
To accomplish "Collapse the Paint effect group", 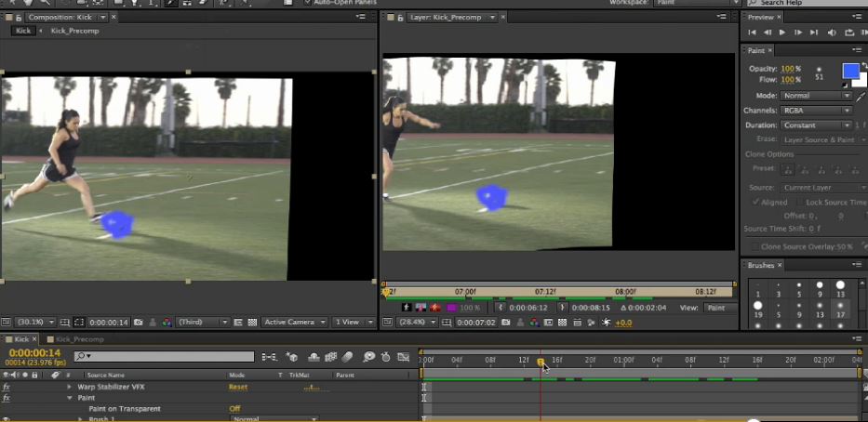I will pyautogui.click(x=69, y=398).
